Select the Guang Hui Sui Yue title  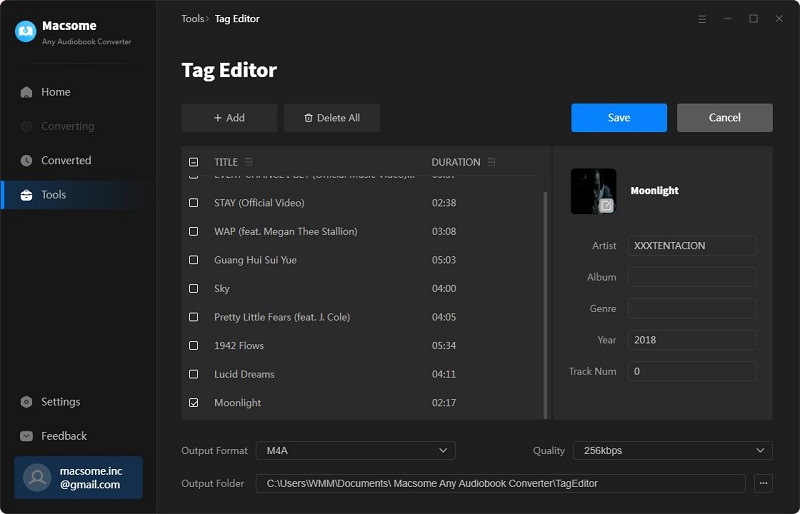click(255, 260)
